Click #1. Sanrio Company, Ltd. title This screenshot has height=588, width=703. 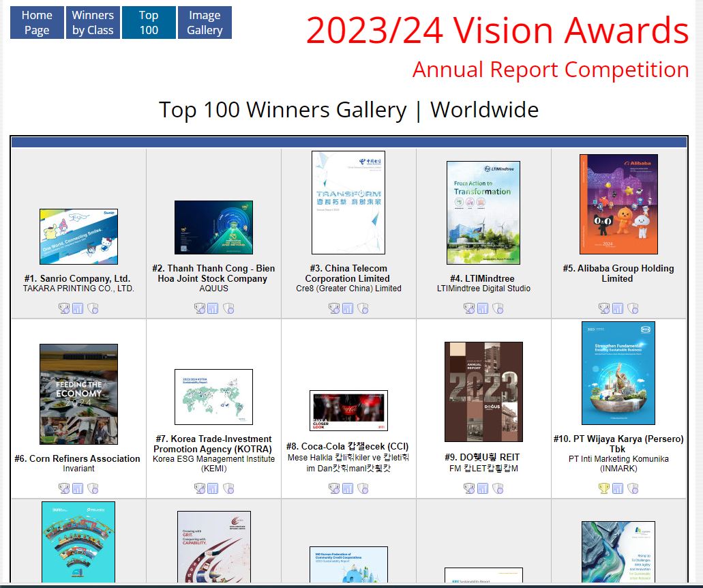point(78,278)
